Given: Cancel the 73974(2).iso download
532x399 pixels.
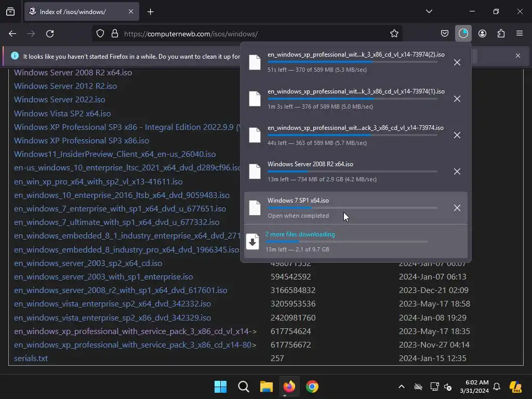Looking at the screenshot, I should click(x=457, y=62).
